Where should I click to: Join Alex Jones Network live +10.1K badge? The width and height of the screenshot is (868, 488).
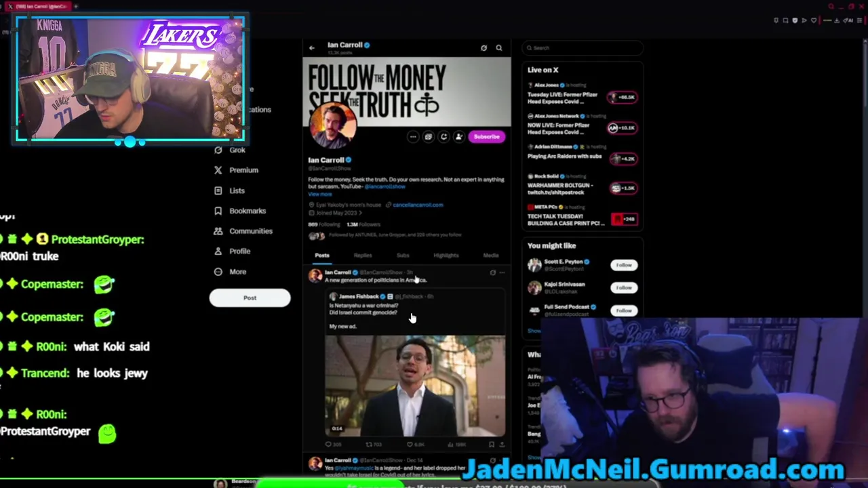tap(623, 127)
